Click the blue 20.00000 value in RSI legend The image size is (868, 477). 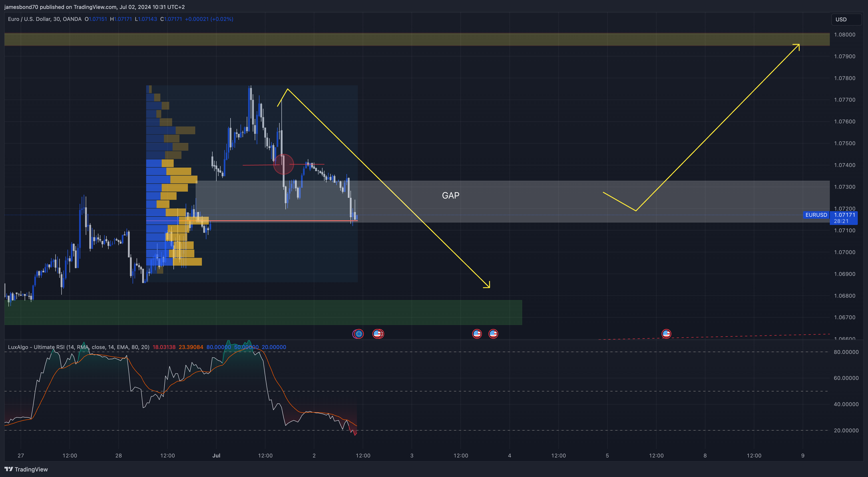coord(274,347)
